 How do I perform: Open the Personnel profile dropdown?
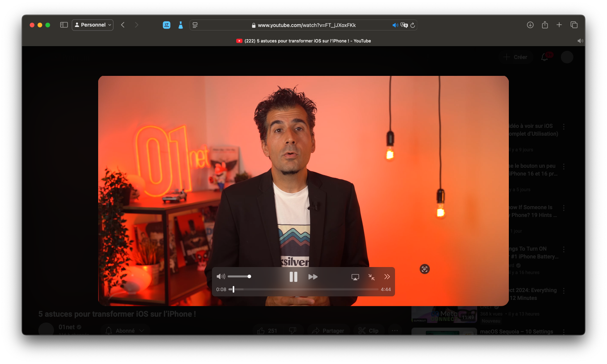[x=93, y=25]
